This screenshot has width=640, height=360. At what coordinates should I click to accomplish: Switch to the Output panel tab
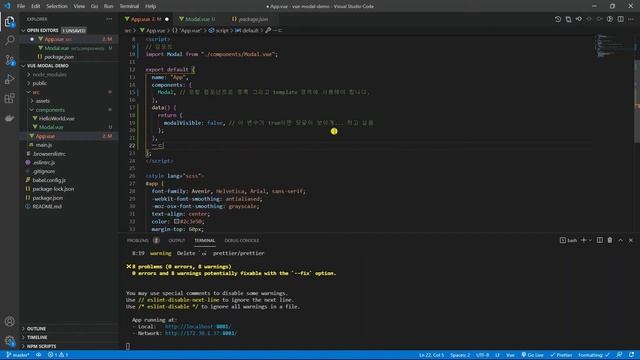(177, 240)
